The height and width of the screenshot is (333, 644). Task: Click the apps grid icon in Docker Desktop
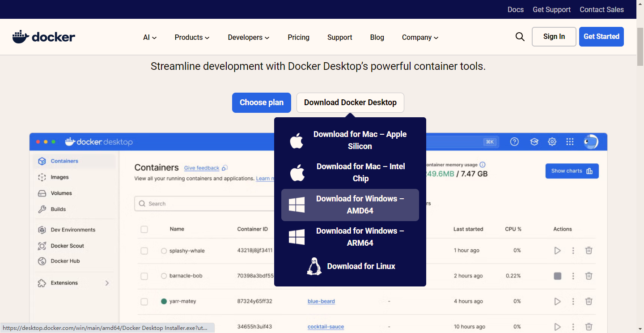[570, 142]
